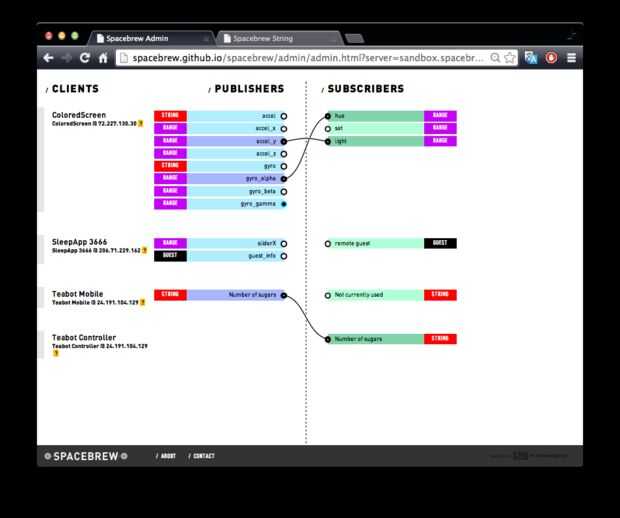
Task: Select the hue subscriber connector circle
Action: [x=328, y=116]
